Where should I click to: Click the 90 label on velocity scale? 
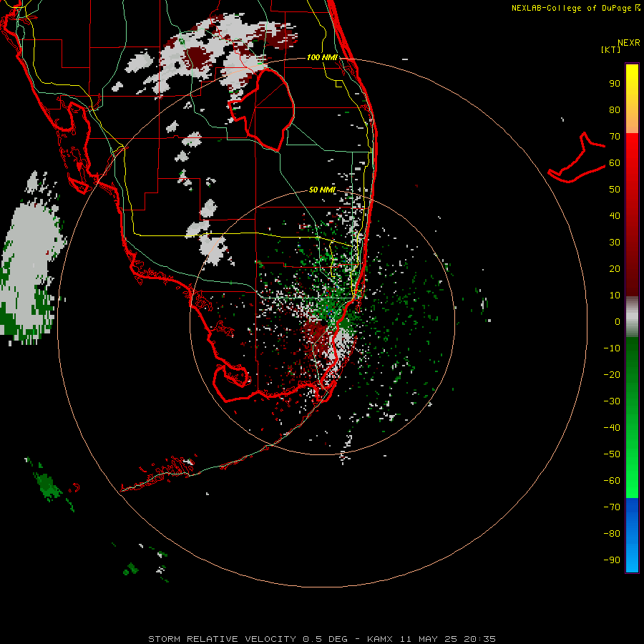coord(615,84)
